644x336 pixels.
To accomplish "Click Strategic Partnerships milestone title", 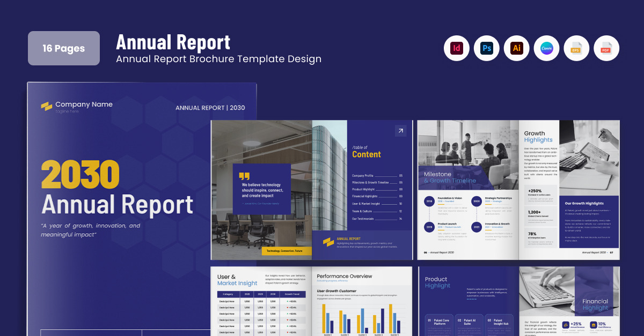I will point(498,198).
